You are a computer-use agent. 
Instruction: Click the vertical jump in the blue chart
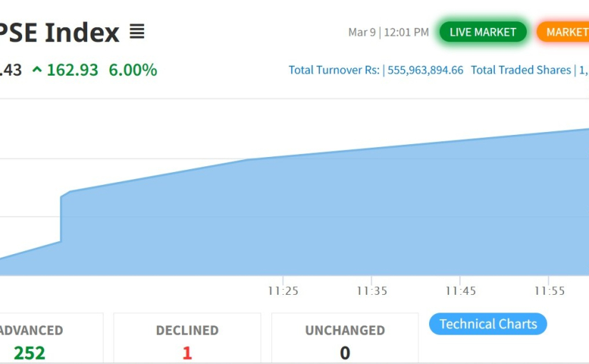pos(61,218)
